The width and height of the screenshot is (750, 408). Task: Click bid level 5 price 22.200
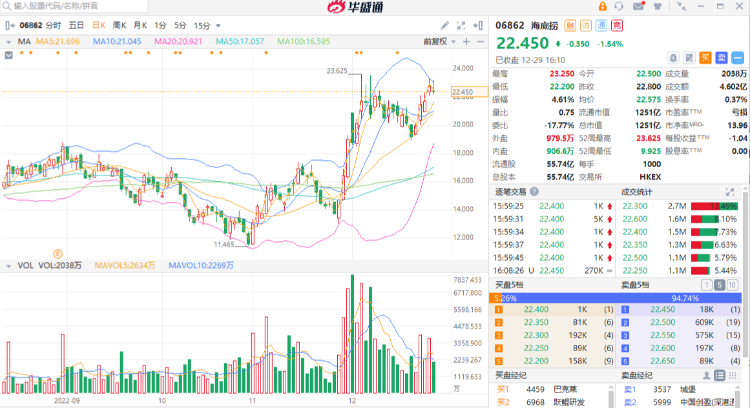536,361
